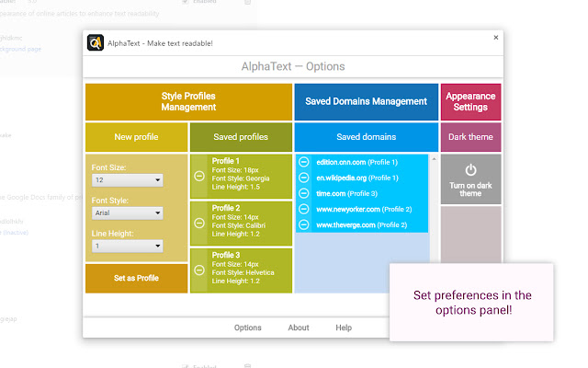The image size is (588, 368).
Task: Close the AlphaText options popup
Action: (x=496, y=38)
